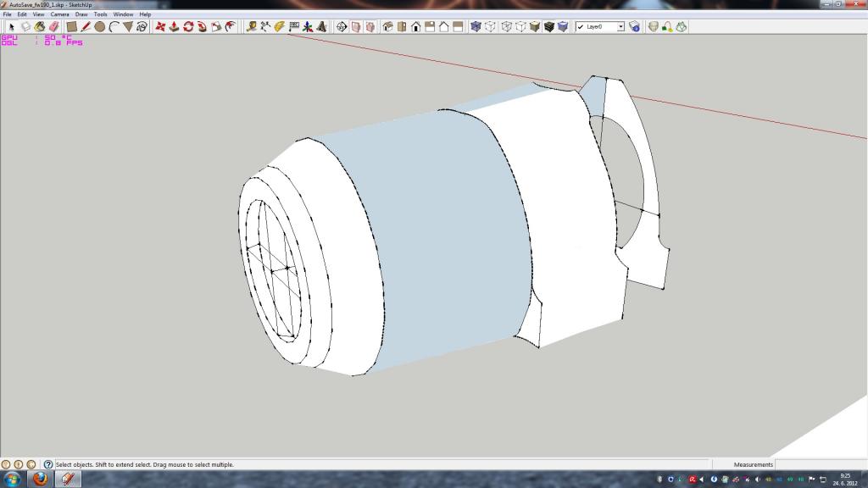Toggle X-Ray face style

click(476, 26)
